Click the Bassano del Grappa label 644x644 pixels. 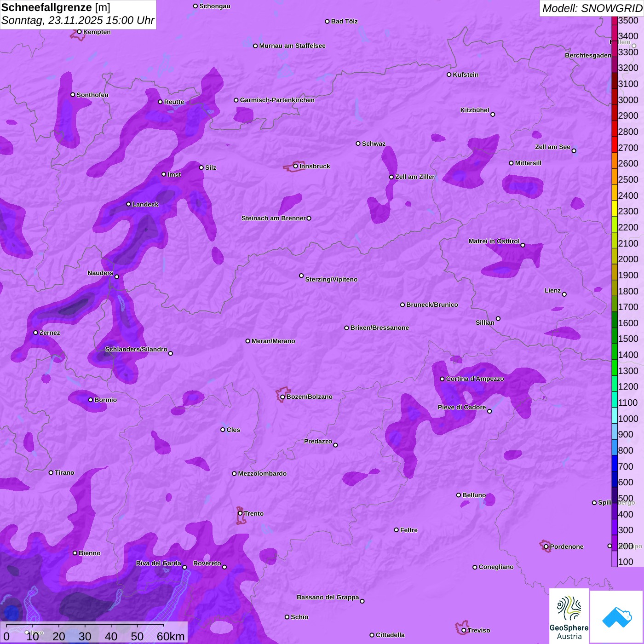328,597
